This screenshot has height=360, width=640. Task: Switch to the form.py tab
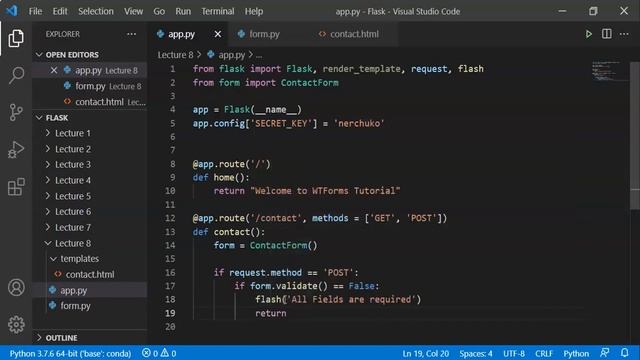(x=269, y=34)
